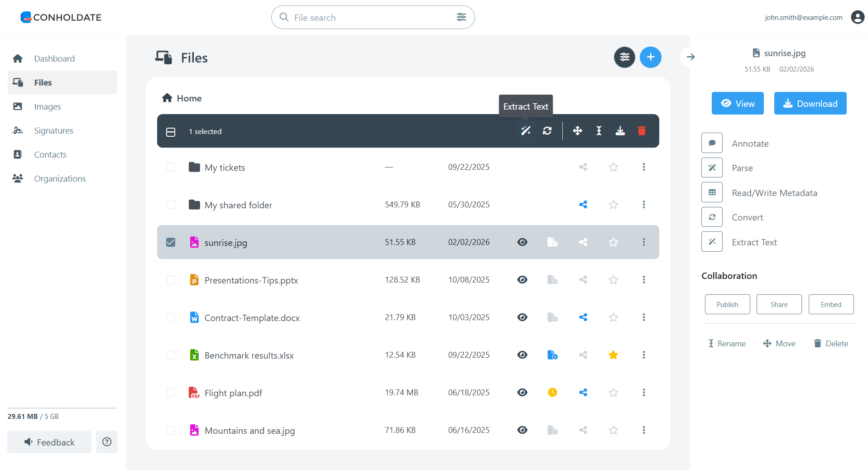Click share icon for Contract-Template.docx
Viewport: 868px width, 470px height.
click(583, 317)
